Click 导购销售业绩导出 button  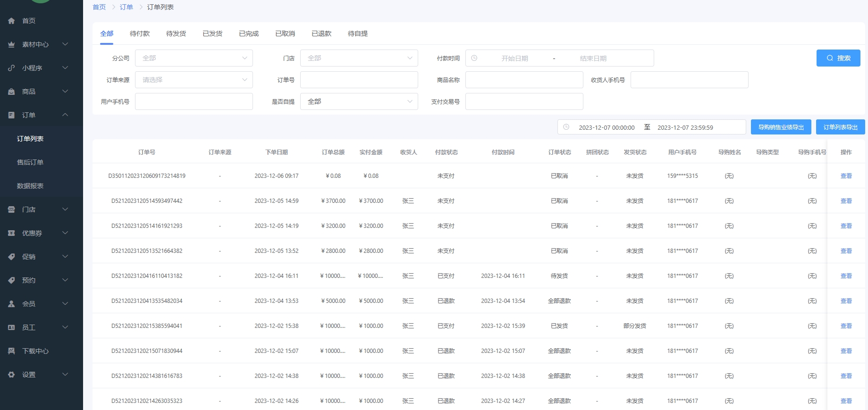pyautogui.click(x=781, y=127)
